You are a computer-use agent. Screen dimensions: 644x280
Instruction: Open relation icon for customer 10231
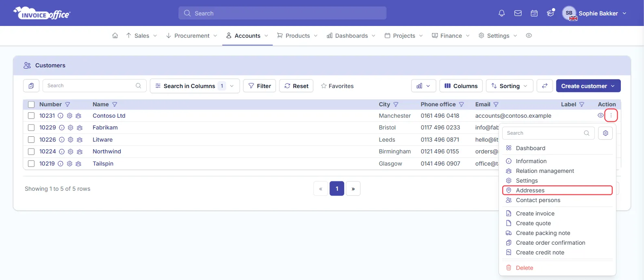tap(78, 116)
